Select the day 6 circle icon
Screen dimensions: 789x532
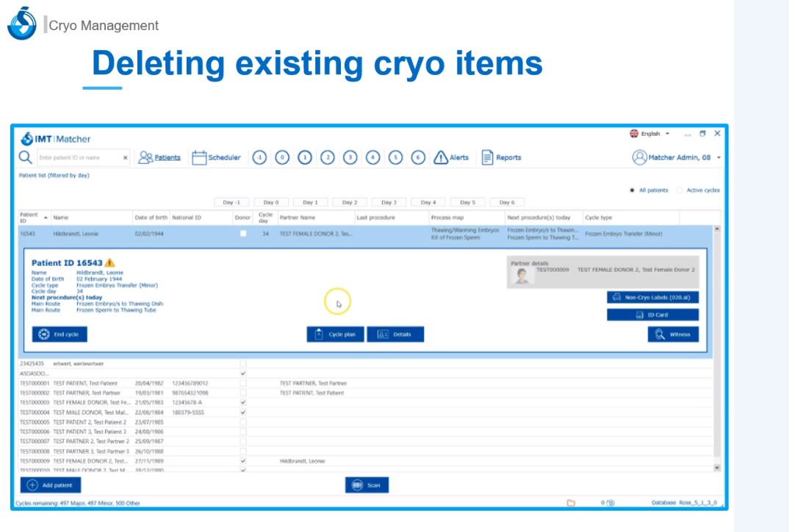418,157
